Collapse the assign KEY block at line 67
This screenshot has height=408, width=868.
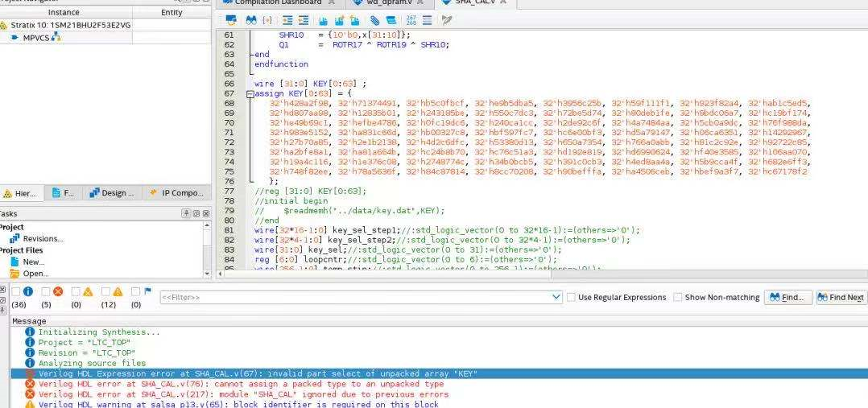pyautogui.click(x=250, y=94)
